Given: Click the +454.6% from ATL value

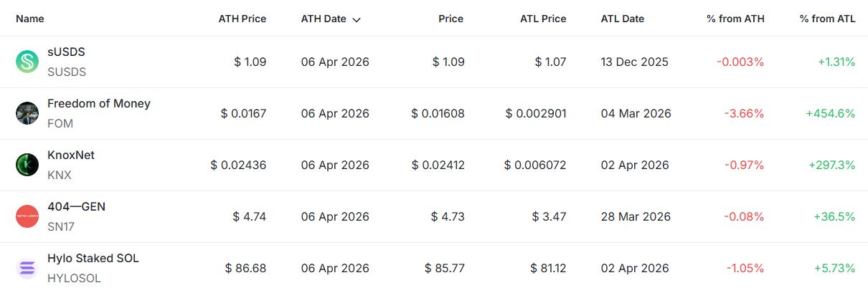Looking at the screenshot, I should [831, 113].
